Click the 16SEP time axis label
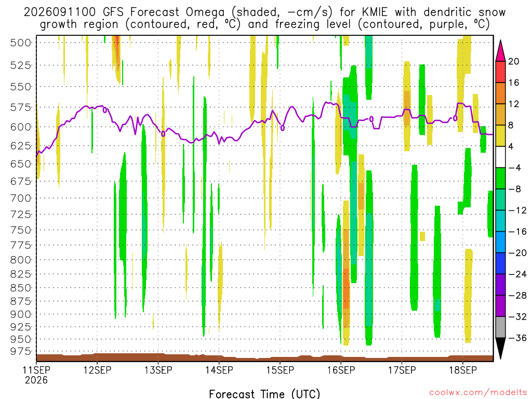532x399 pixels. tap(341, 370)
